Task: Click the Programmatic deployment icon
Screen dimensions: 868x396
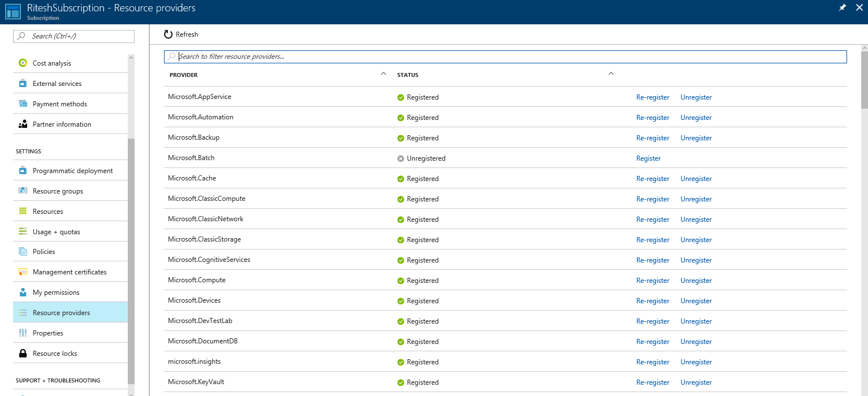Action: tap(23, 171)
